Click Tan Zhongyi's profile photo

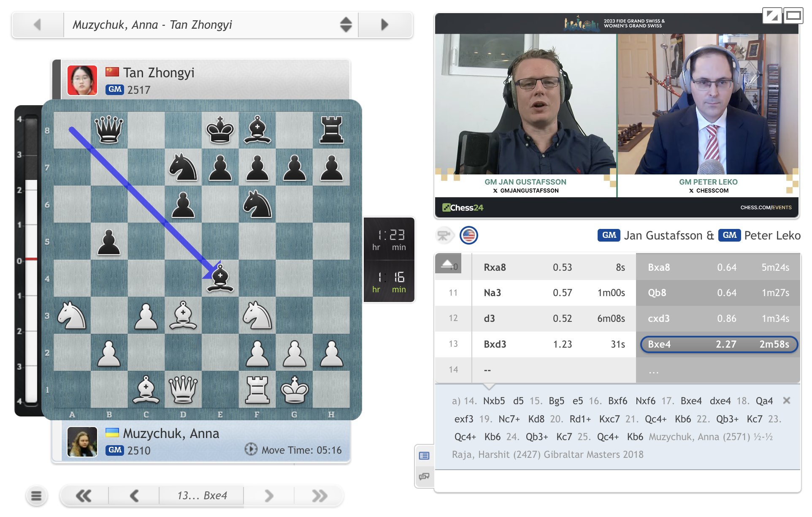point(82,80)
